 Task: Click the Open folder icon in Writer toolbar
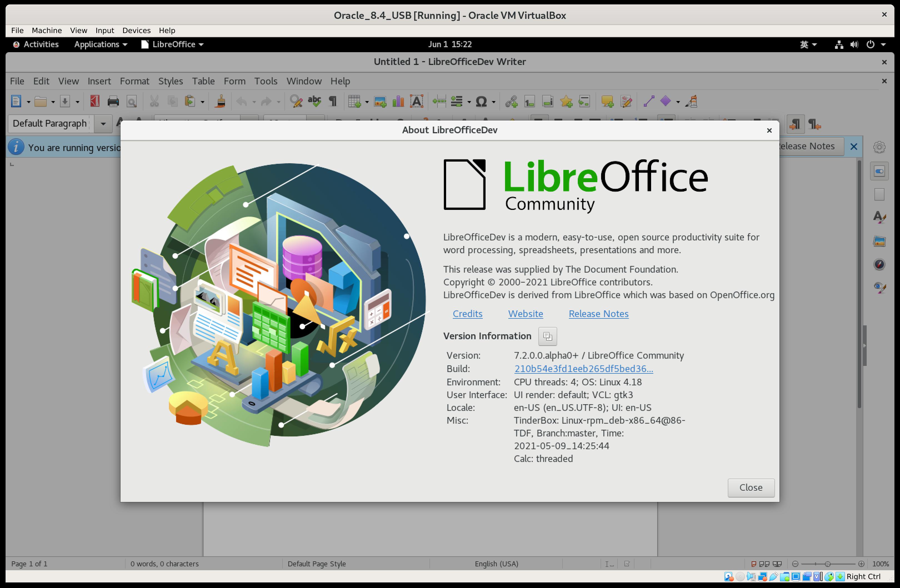(x=41, y=101)
